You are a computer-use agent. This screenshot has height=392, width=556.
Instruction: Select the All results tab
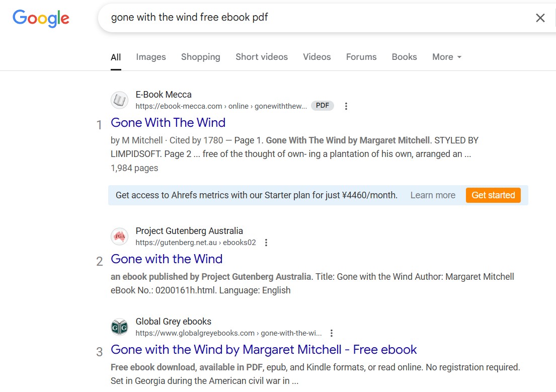point(116,57)
